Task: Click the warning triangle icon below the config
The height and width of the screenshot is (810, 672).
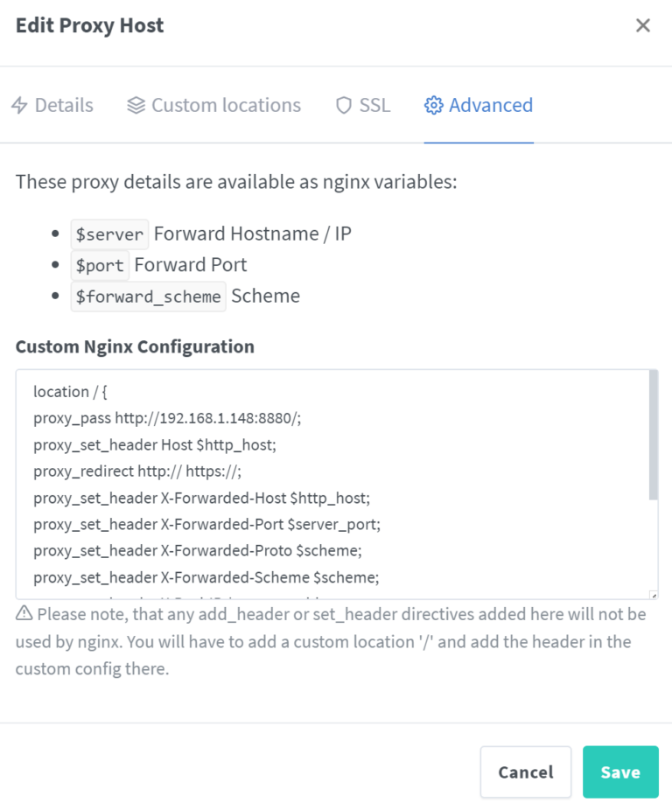Action: coord(23,613)
